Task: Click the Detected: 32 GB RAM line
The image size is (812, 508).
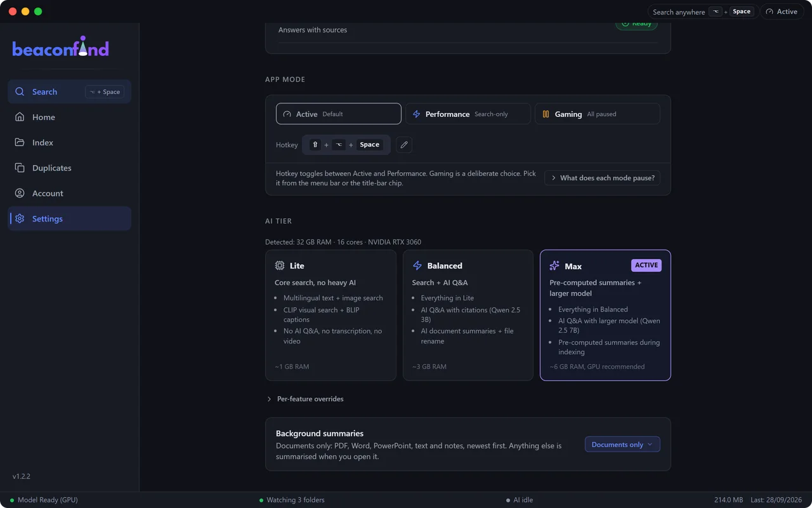Action: (x=343, y=242)
